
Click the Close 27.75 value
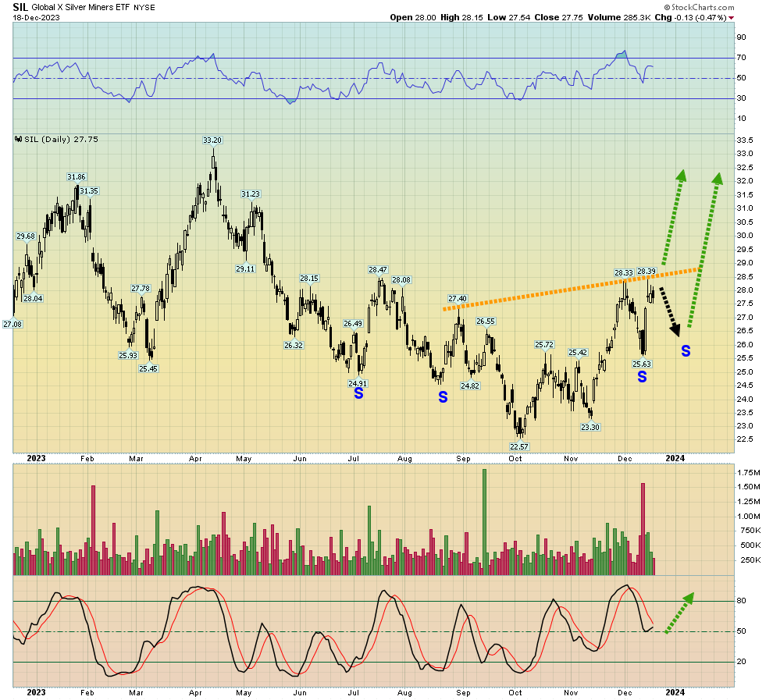(x=558, y=17)
